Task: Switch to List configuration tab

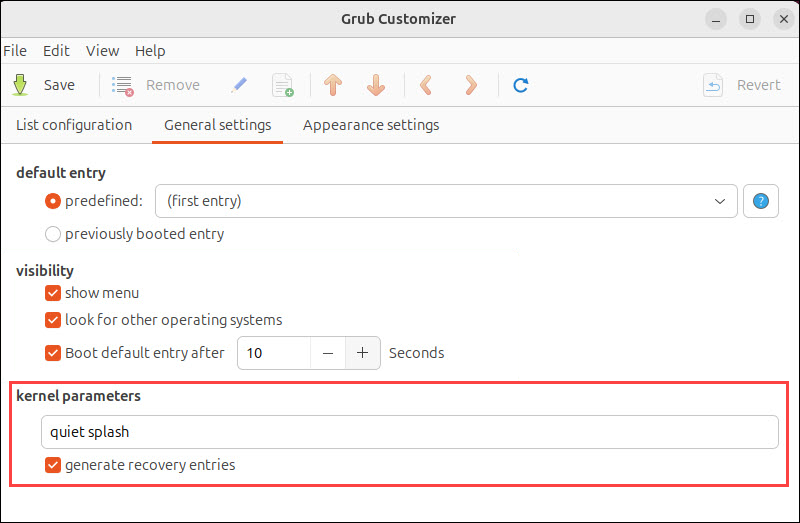Action: tap(74, 125)
